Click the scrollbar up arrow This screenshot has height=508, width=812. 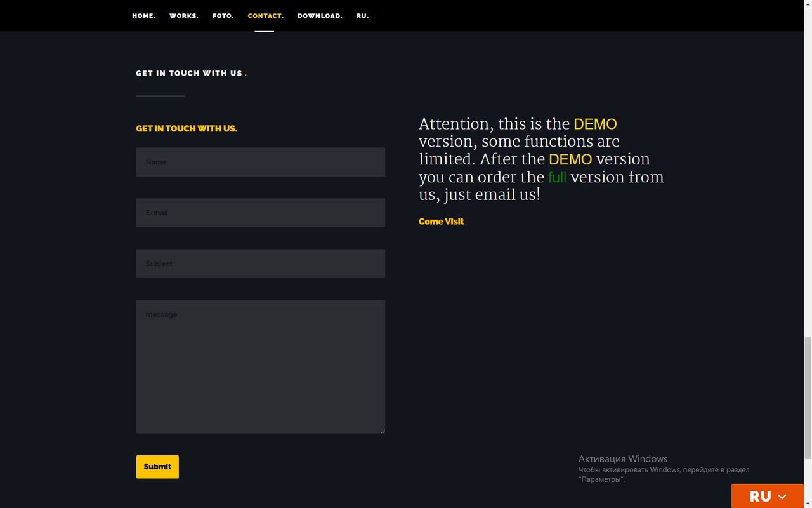pos(808,4)
